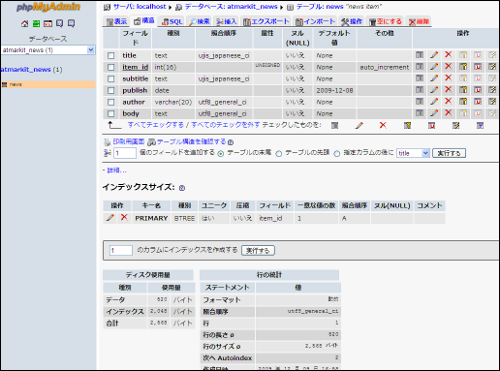Screen dimensions: 500x371
Task: Click the すべてチェックする link
Action: click(156, 125)
